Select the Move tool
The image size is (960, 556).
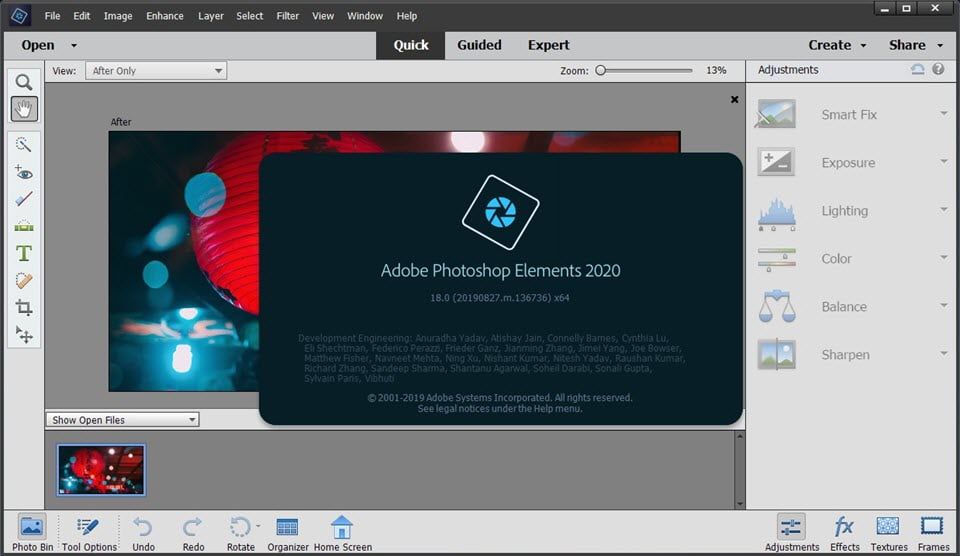point(23,334)
